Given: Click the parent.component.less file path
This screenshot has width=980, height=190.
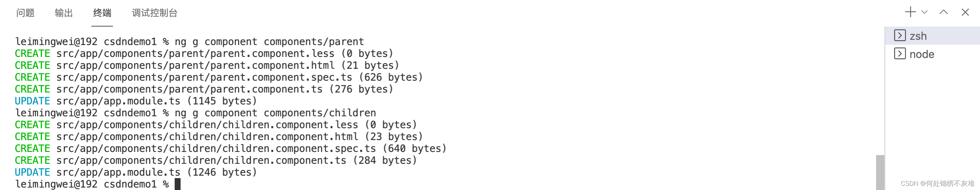Looking at the screenshot, I should point(195,54).
